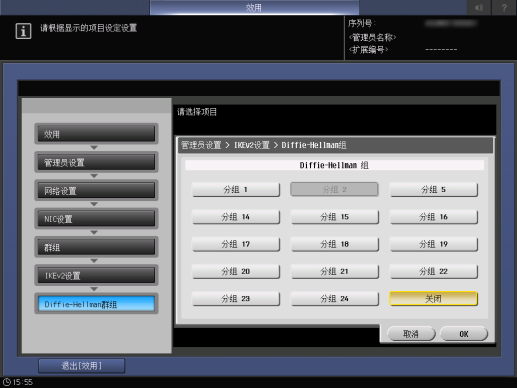
Task: Open 效用 in the left navigation
Action: 96,134
